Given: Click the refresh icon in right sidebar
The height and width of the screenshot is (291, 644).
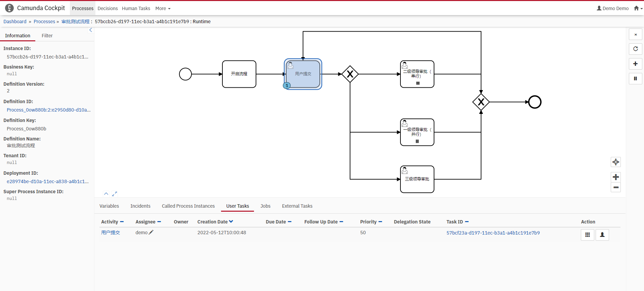Looking at the screenshot, I should coord(635,49).
